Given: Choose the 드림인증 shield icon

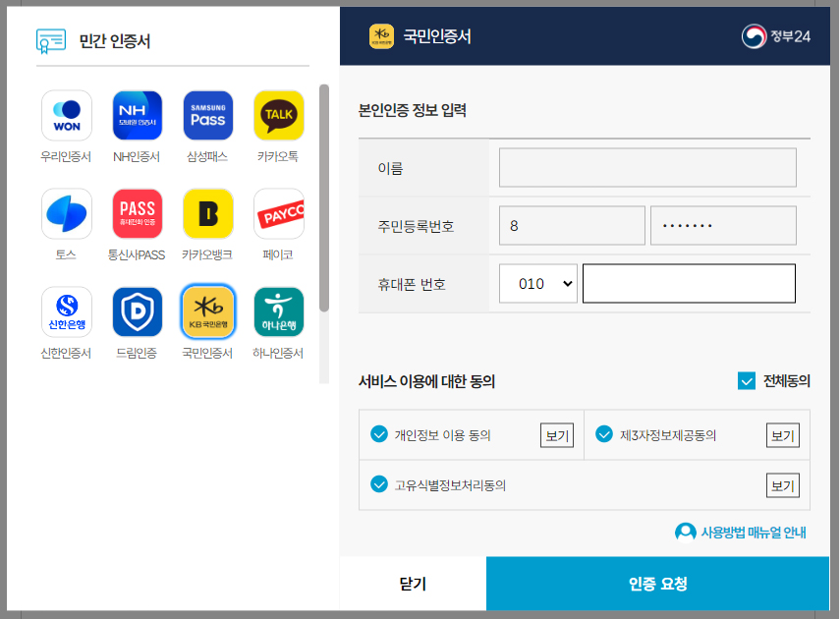Looking at the screenshot, I should (x=138, y=311).
